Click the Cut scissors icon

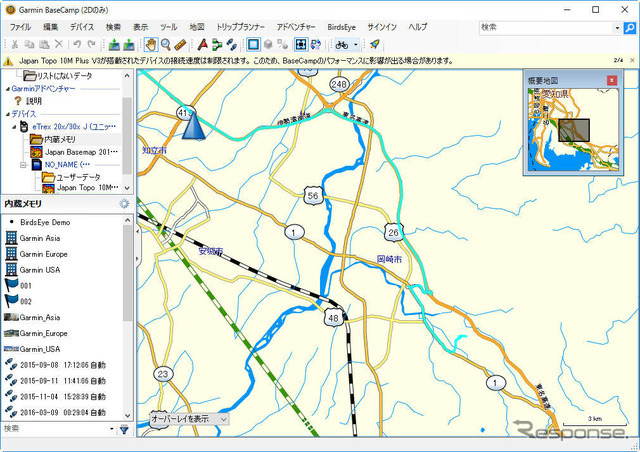tap(15, 44)
